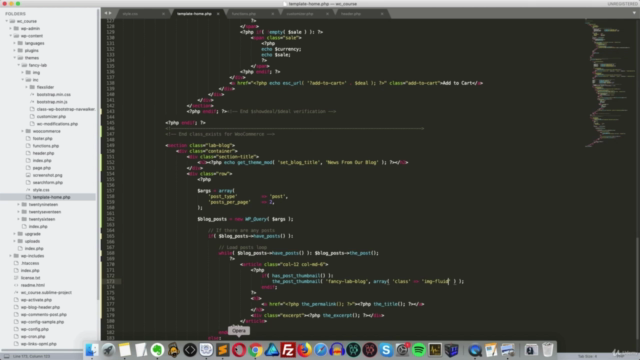Screen dimensions: 640x360
Task: Open QuickTime Player in Dock
Action: [x=475, y=350]
